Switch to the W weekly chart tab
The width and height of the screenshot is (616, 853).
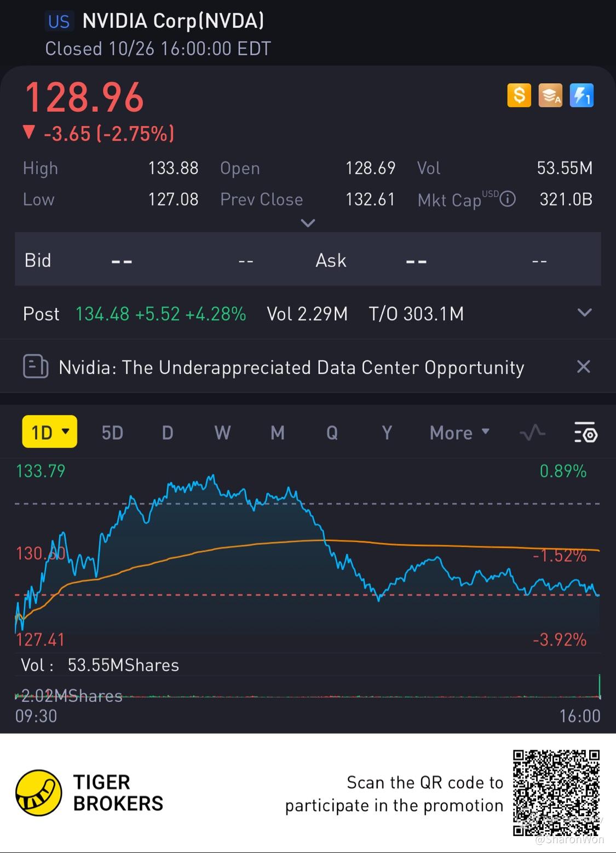222,433
